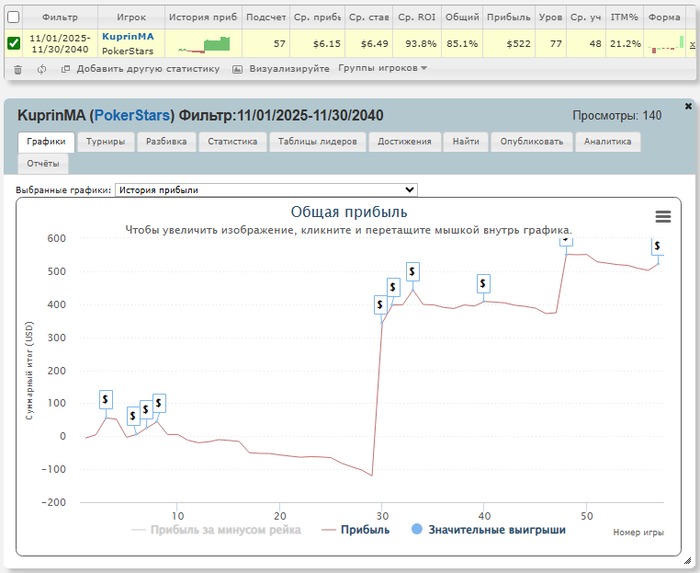Image resolution: width=700 pixels, height=573 pixels.
Task: Follow the PokerStars link in title
Action: [133, 115]
